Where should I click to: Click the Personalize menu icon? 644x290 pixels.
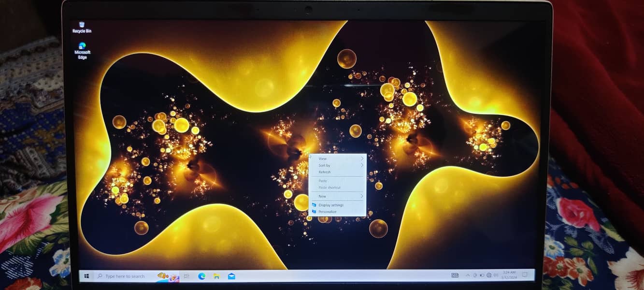pyautogui.click(x=314, y=212)
